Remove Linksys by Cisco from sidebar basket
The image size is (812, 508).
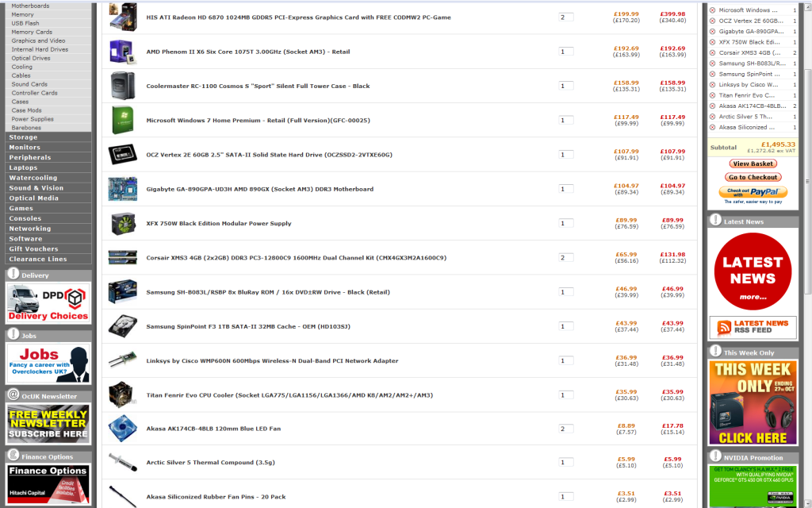(712, 84)
